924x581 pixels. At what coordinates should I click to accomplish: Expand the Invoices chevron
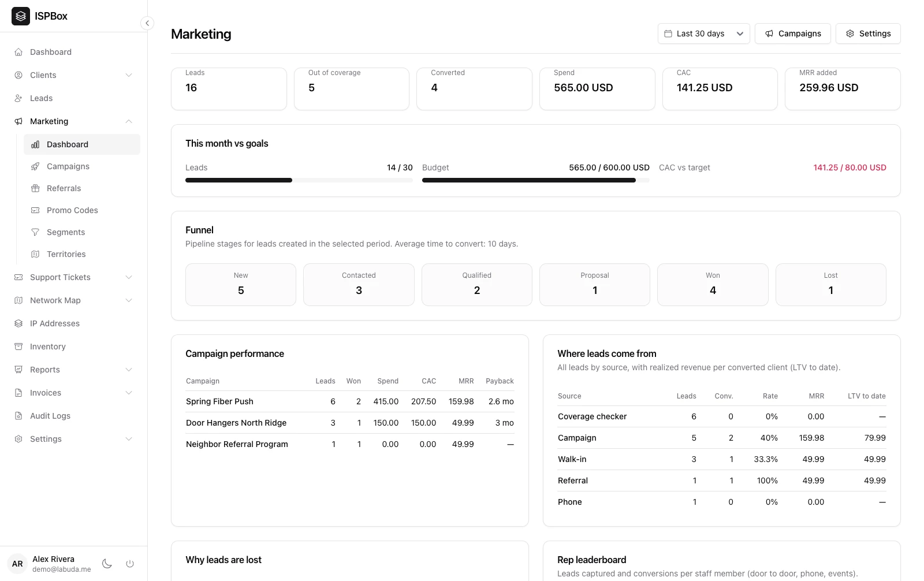coord(129,393)
